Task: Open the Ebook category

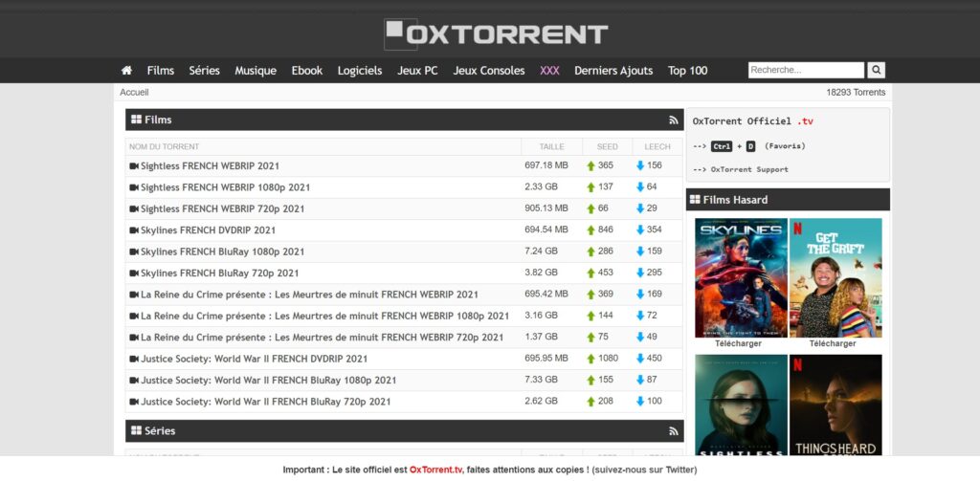Action: click(307, 71)
